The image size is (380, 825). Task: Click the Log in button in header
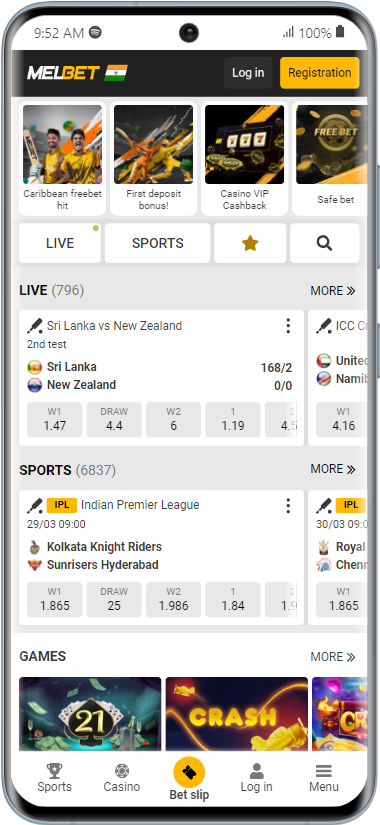tap(248, 73)
